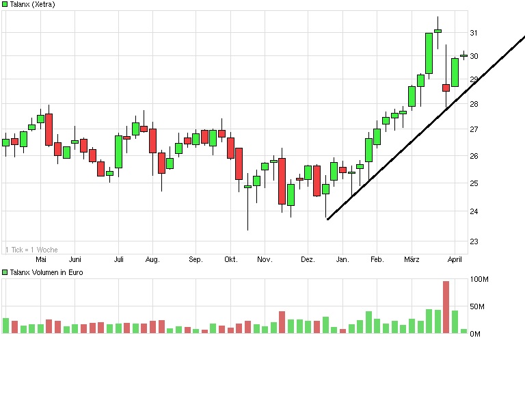
Task: Click the 23 price axis label
Action: (x=473, y=241)
